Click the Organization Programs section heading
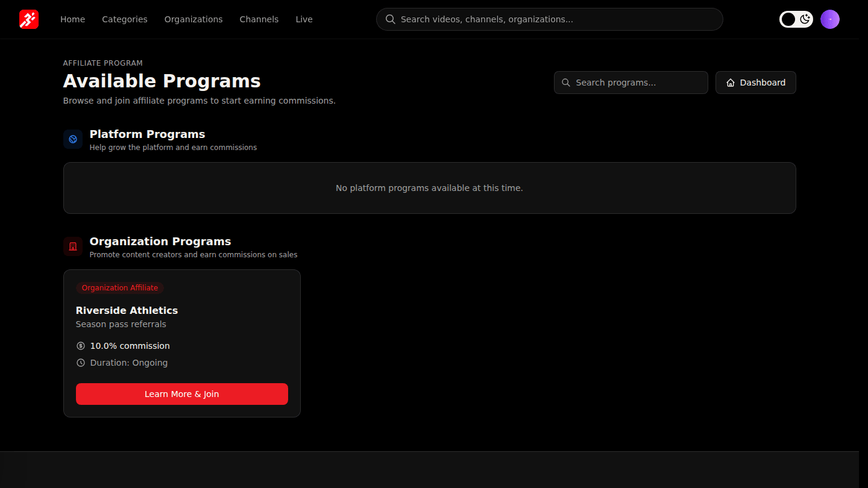This screenshot has height=488, width=868. pyautogui.click(x=160, y=242)
